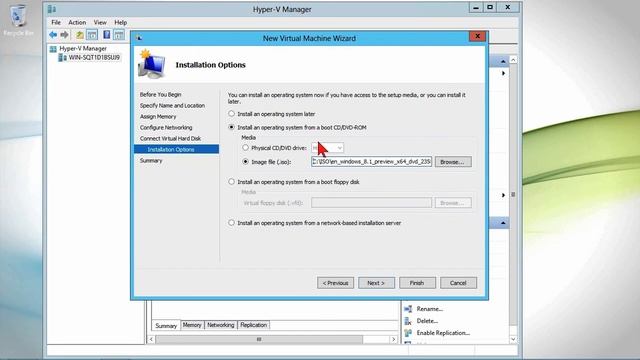Click the Finish button
Screen dimensions: 640x360
(x=417, y=283)
